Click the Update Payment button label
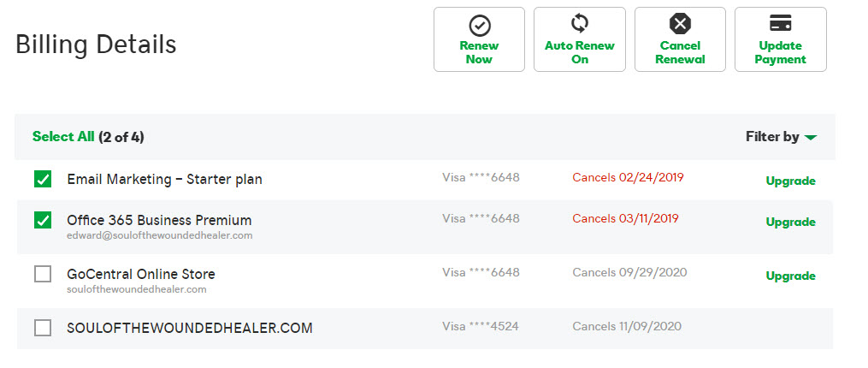 pyautogui.click(x=781, y=53)
